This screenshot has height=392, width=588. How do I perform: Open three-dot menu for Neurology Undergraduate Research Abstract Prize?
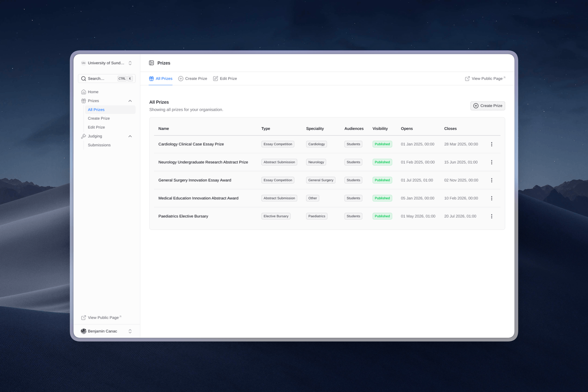(x=492, y=162)
